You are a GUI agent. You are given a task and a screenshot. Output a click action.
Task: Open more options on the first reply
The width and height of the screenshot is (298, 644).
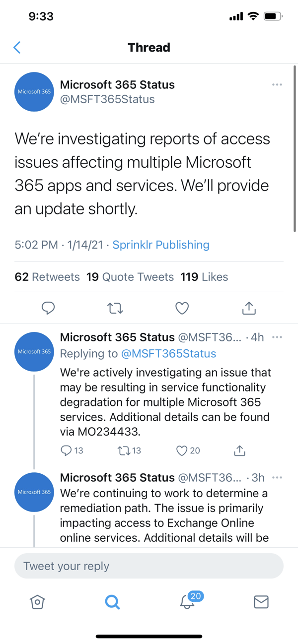click(277, 337)
